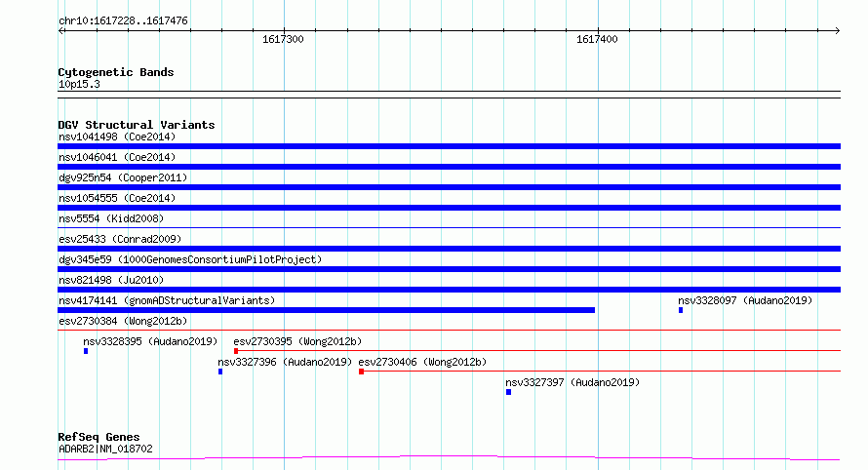Select the red start block of esv2730406
Screen dimensions: 868x470
(x=361, y=372)
